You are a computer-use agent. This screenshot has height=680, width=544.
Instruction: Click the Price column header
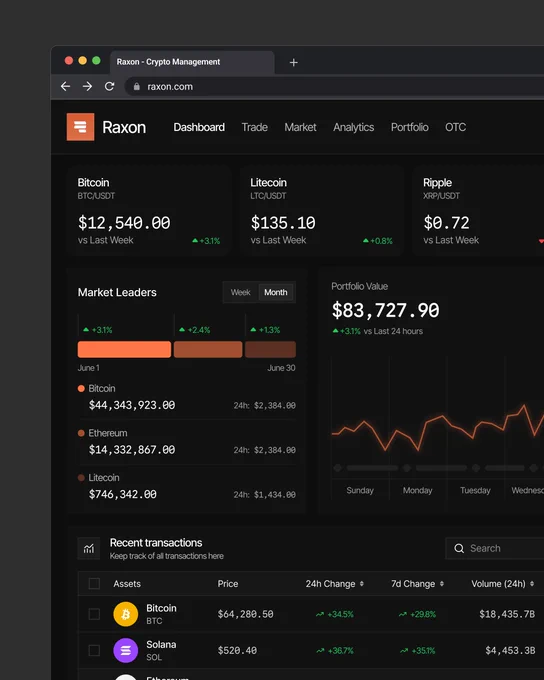(228, 584)
